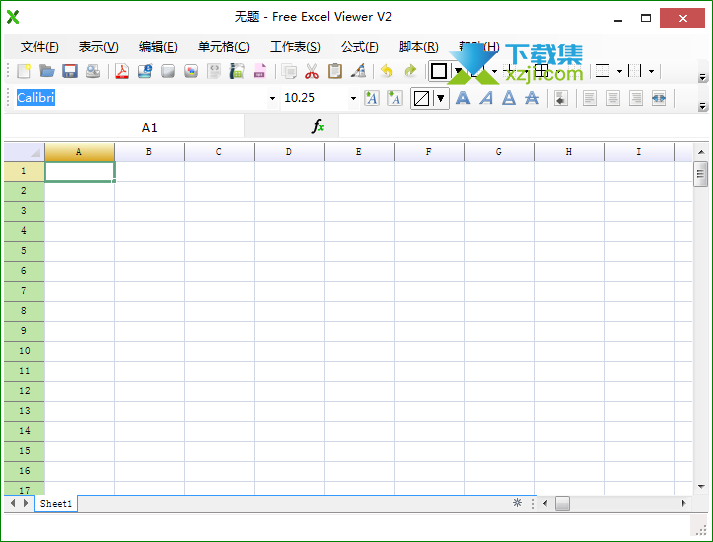This screenshot has width=713, height=542.
Task: Redo the last undone action
Action: (410, 71)
